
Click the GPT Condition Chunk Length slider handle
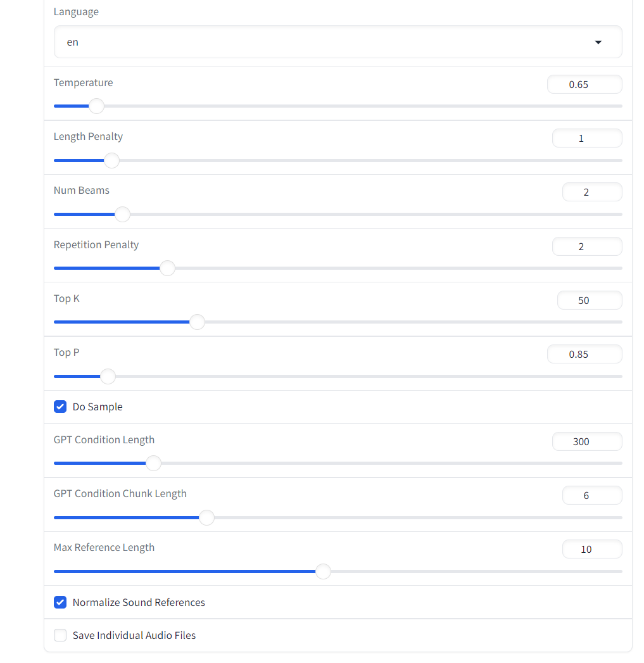206,518
